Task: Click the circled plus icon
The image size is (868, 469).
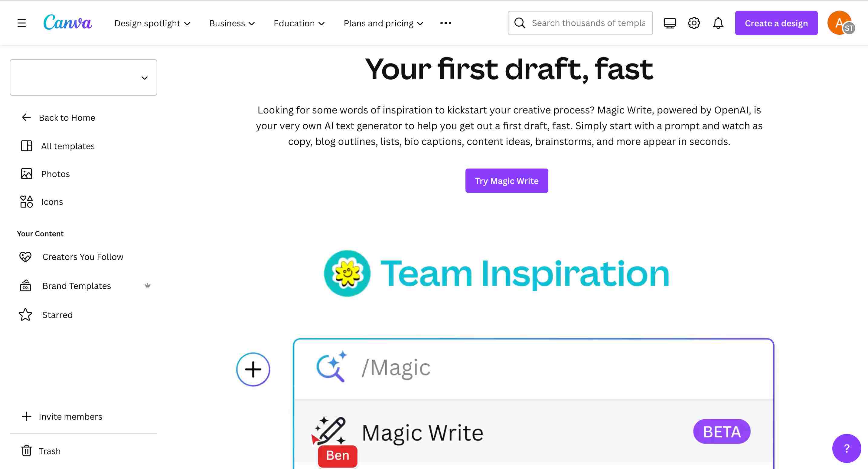Action: click(x=253, y=369)
